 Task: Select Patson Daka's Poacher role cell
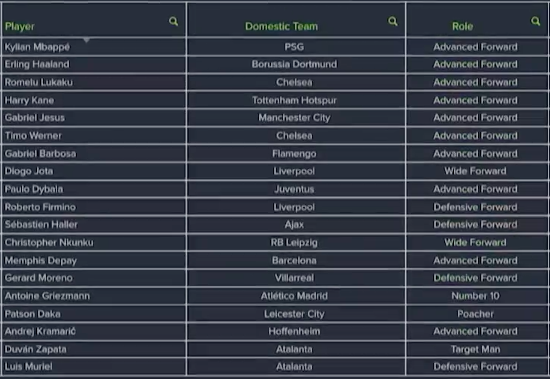pyautogui.click(x=477, y=314)
